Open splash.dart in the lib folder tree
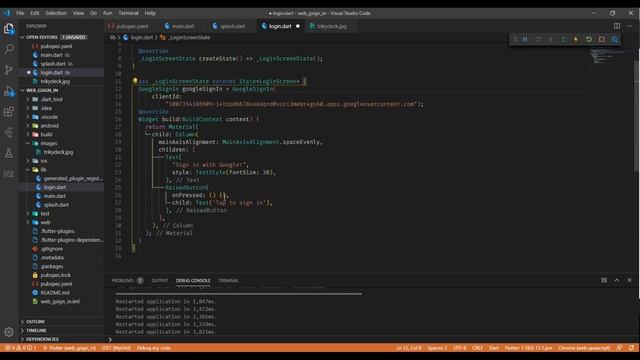The width and height of the screenshot is (640, 360). [61, 205]
